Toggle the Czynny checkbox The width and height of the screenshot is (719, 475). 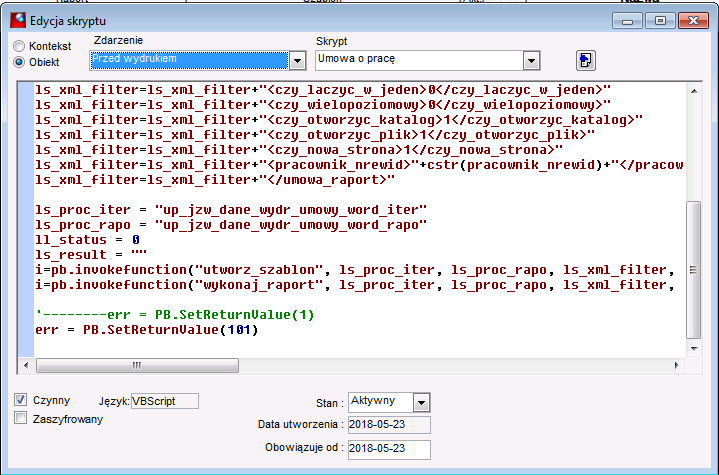pos(20,400)
